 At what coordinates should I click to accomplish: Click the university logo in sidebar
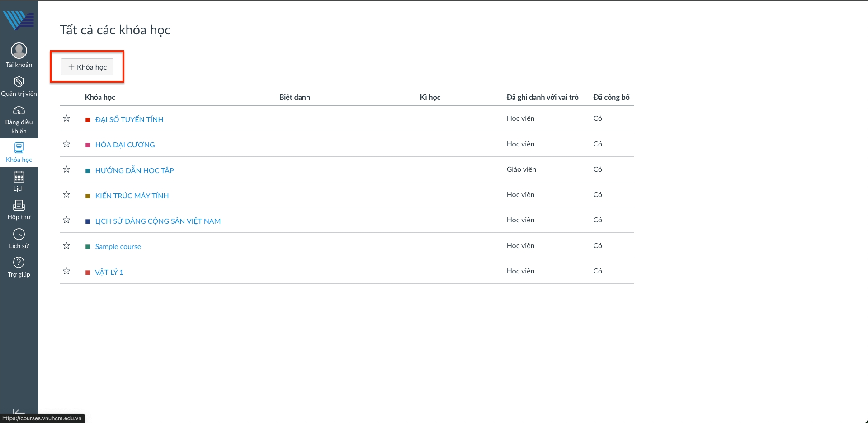pos(19,20)
